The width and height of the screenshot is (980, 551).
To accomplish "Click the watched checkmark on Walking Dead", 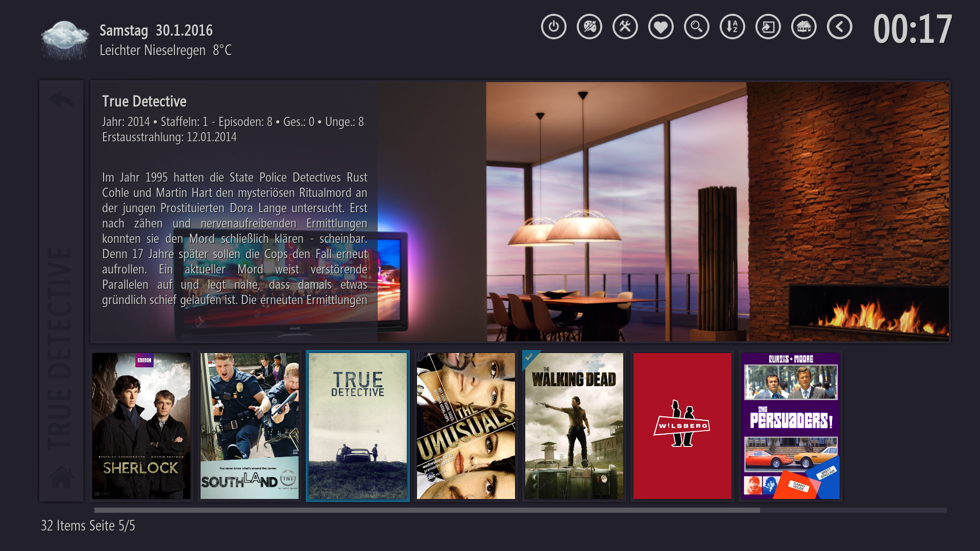I will [x=530, y=357].
